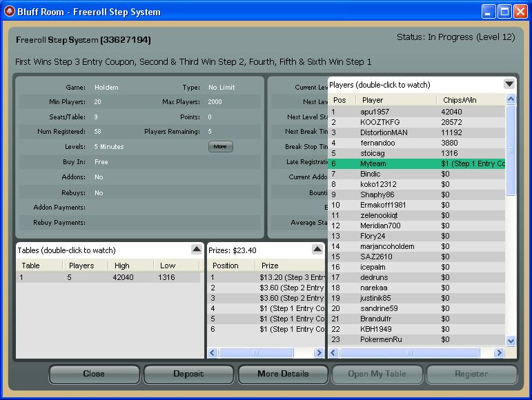Expand the Prizes panel arrow
532x400 pixels.
[317, 250]
